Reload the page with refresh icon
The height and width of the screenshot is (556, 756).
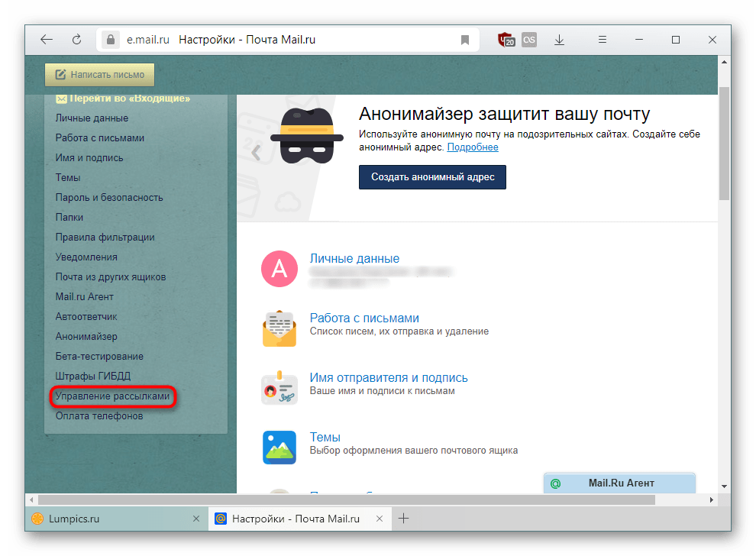click(x=76, y=40)
